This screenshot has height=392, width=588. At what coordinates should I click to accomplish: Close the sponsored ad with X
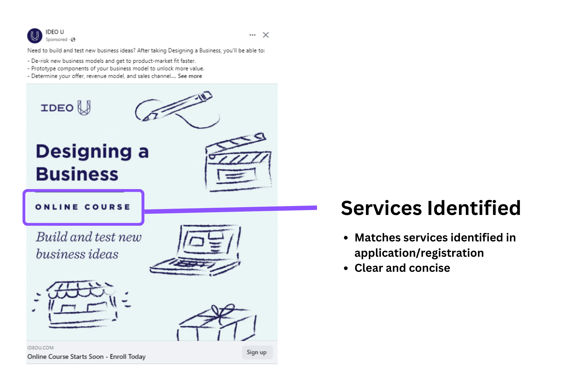(x=266, y=35)
